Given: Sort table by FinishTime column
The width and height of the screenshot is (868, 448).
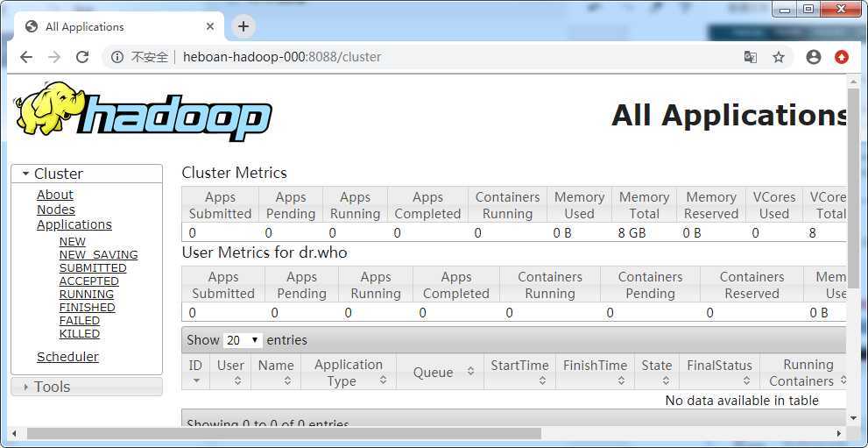Looking at the screenshot, I should [595, 372].
